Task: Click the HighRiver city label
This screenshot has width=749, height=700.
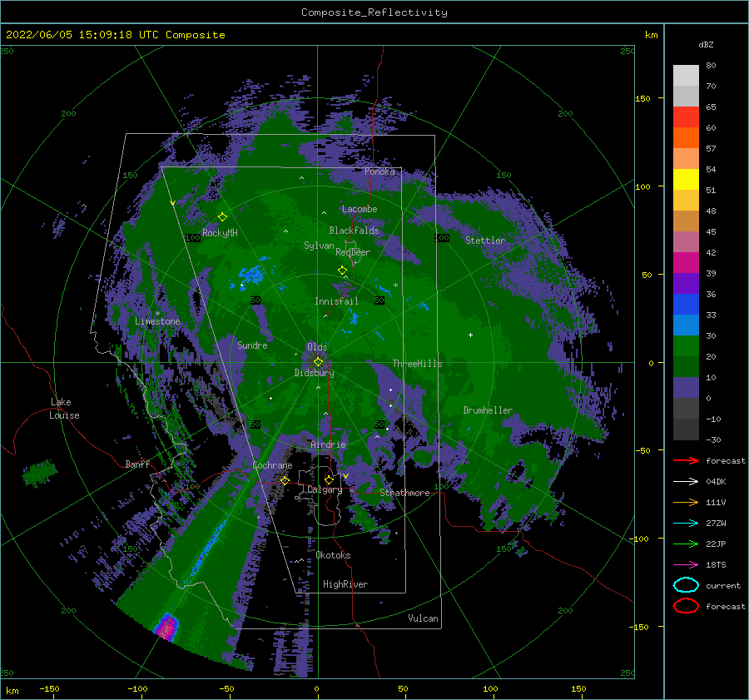Action: click(x=345, y=584)
